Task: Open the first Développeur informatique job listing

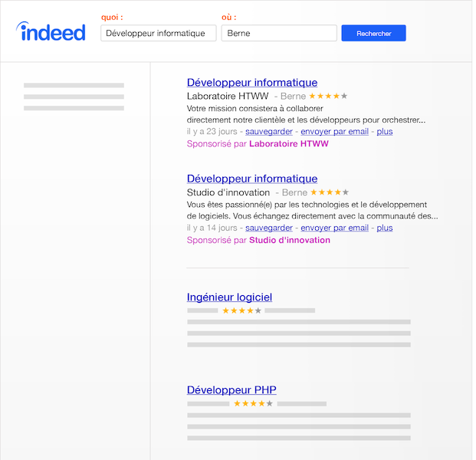Action: [x=252, y=83]
